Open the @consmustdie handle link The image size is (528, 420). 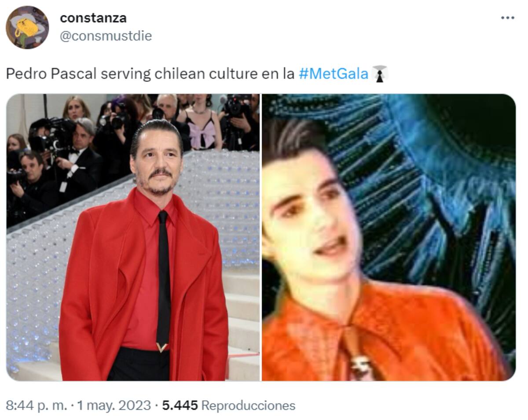pyautogui.click(x=106, y=36)
